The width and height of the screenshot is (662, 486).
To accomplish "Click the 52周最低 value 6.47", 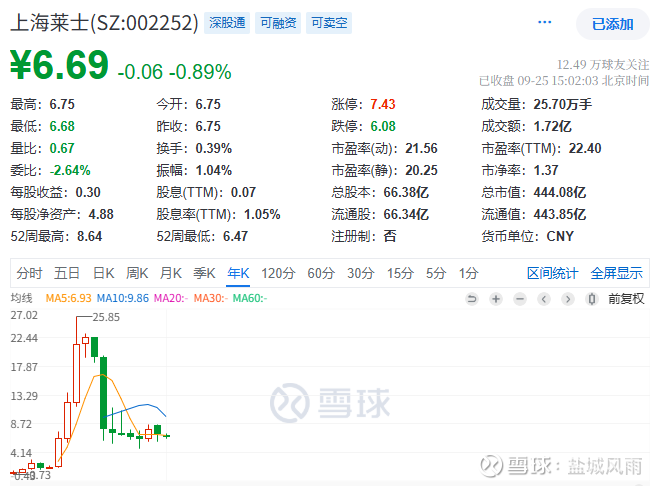I will [235, 236].
